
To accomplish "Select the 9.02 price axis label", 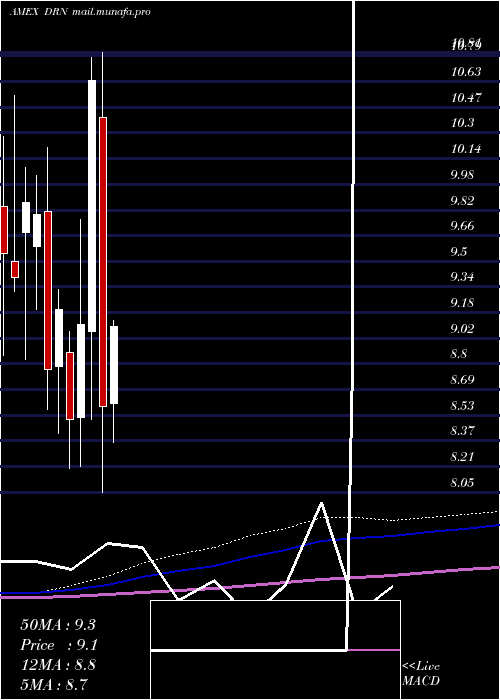I will (x=462, y=329).
